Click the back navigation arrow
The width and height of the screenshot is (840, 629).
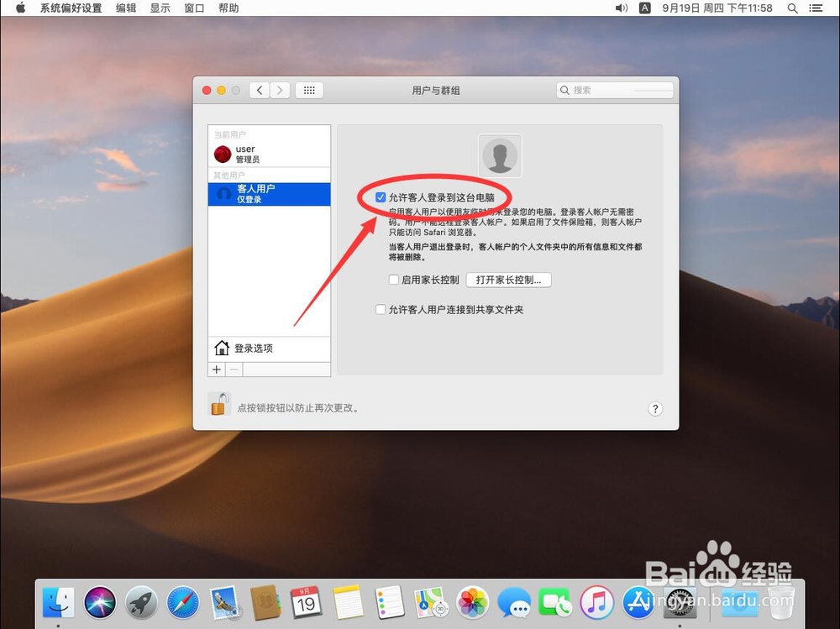pos(260,90)
